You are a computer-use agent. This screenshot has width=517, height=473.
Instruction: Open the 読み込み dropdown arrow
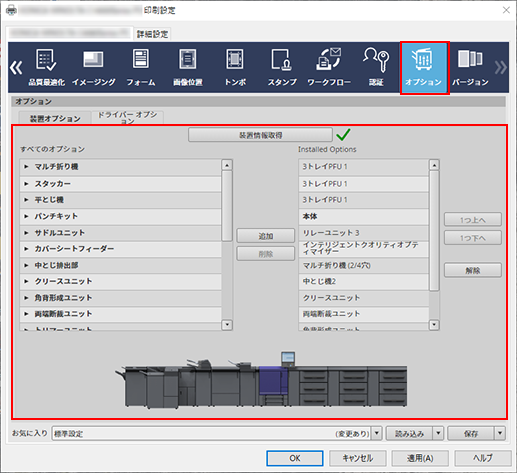[x=438, y=433]
